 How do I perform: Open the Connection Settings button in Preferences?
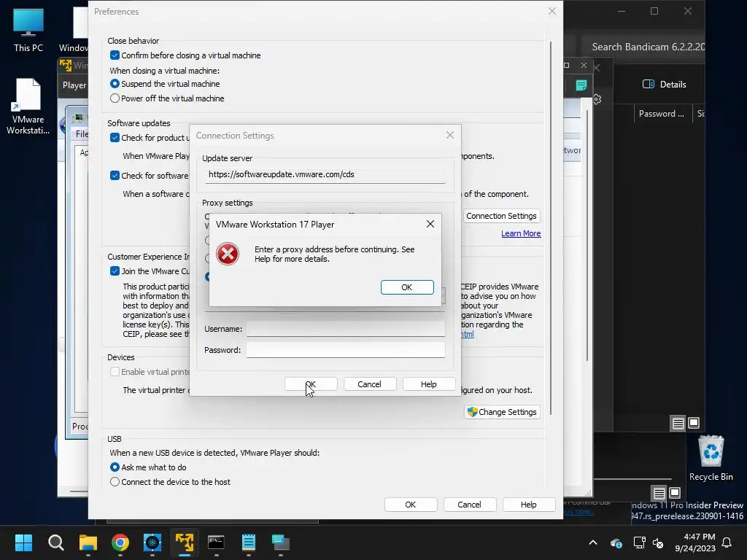501,216
